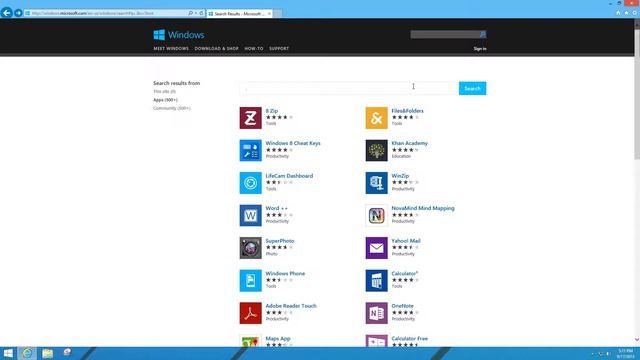Click the header search box

[x=445, y=34]
